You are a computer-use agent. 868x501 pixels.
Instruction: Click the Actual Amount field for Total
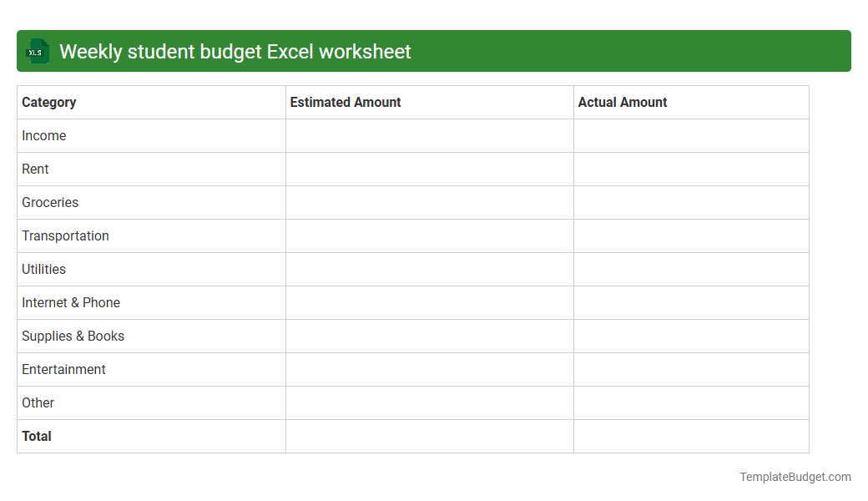tap(691, 436)
